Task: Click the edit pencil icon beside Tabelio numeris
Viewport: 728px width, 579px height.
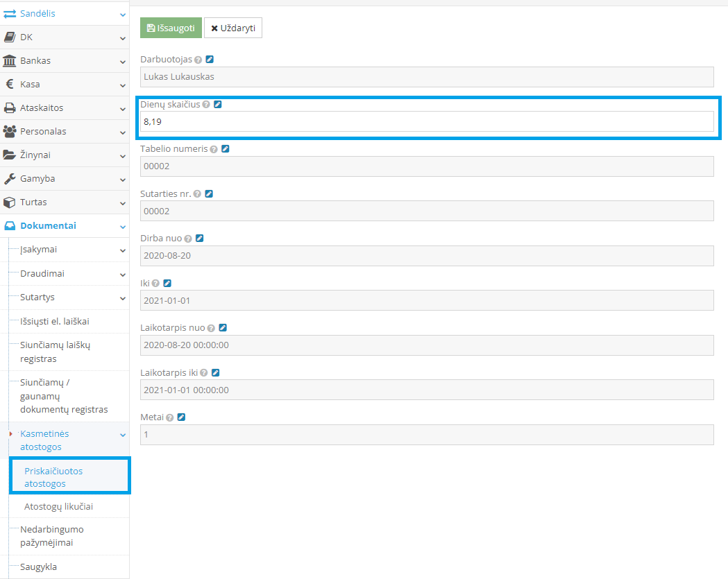Action: (225, 149)
